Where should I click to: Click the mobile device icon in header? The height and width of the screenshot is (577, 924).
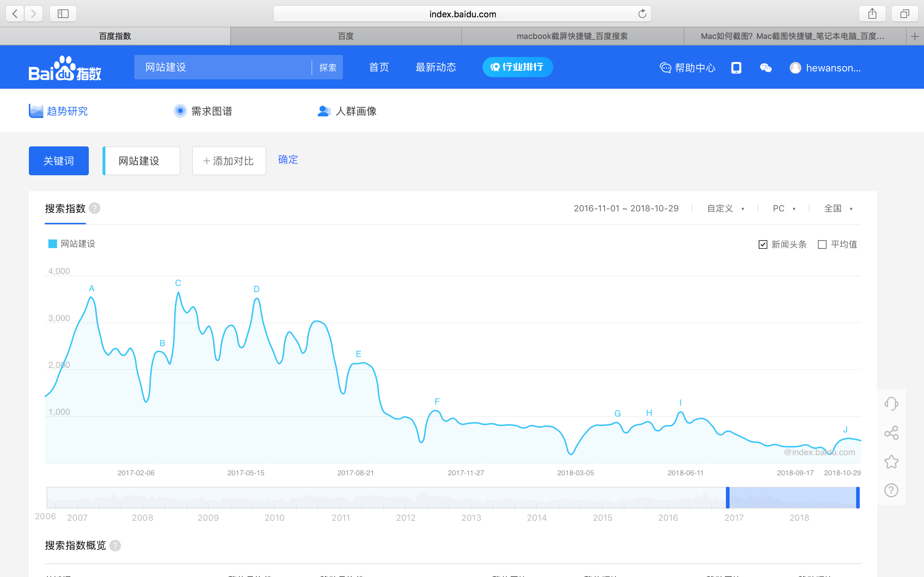(x=736, y=66)
